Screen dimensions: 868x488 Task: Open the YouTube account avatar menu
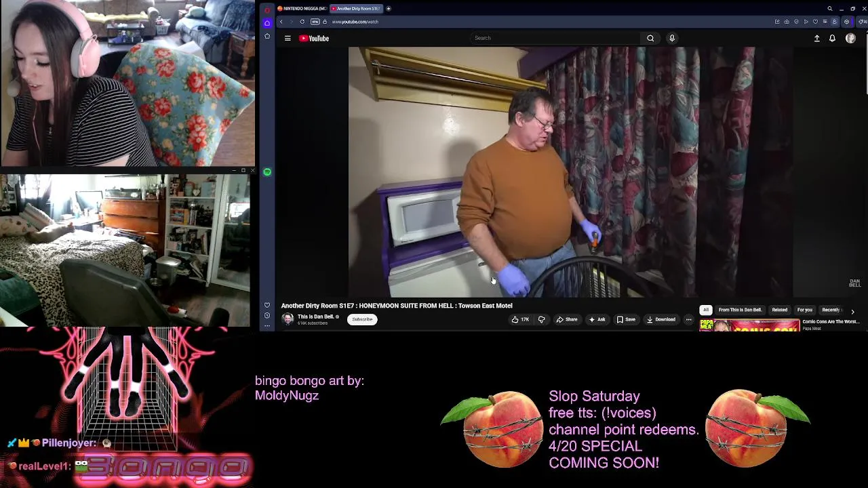tap(850, 39)
